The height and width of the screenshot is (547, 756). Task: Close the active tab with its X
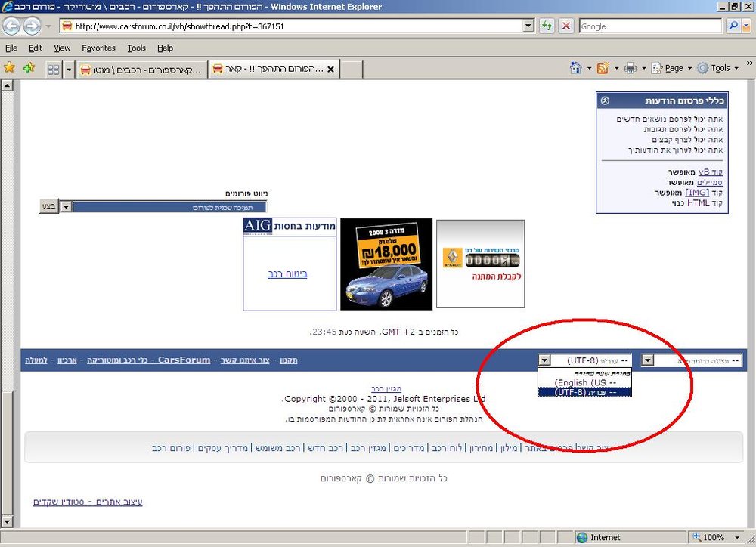[331, 70]
